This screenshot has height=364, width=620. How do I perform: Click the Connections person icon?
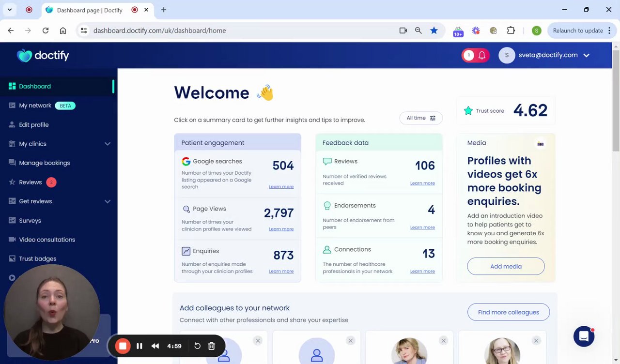[x=327, y=250]
